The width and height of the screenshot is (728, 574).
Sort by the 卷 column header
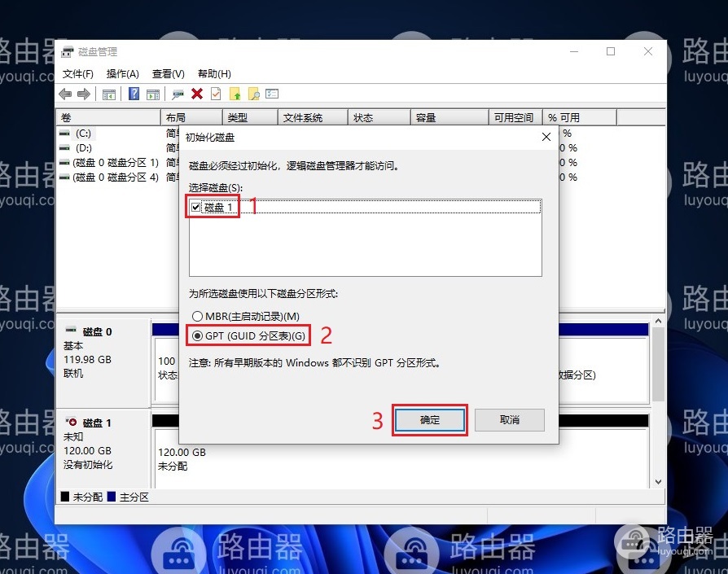(108, 117)
